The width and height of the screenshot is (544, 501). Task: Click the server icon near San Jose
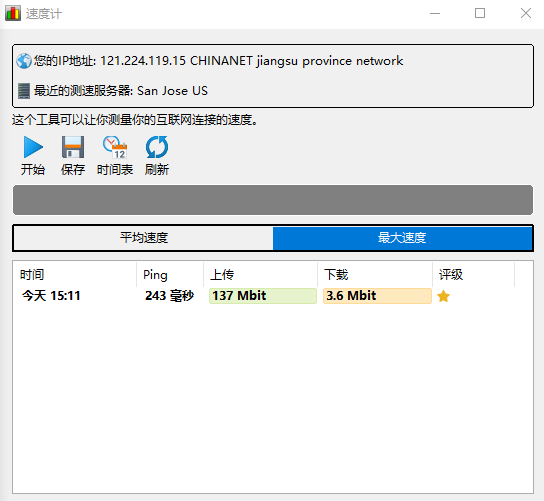(x=24, y=91)
